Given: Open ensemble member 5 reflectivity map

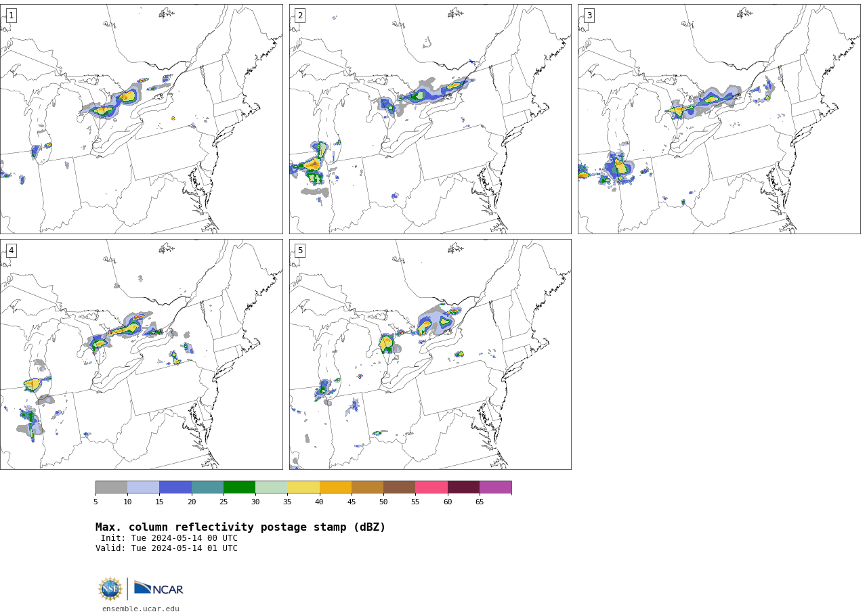Looking at the screenshot, I should (430, 354).
